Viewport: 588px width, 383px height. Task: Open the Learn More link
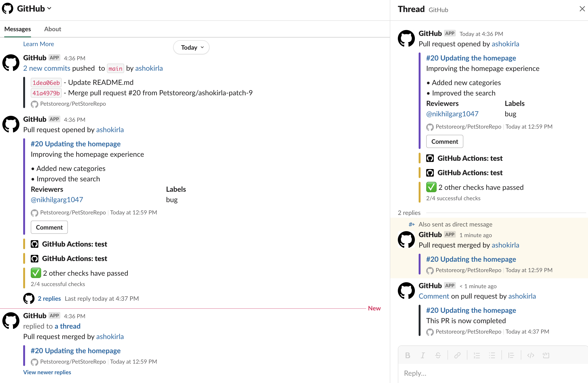(x=39, y=44)
